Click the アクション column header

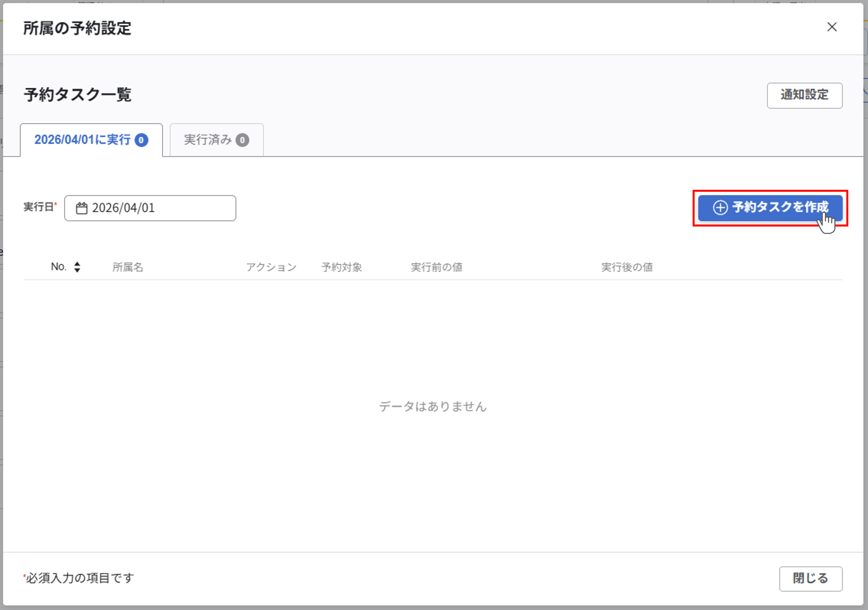[271, 267]
